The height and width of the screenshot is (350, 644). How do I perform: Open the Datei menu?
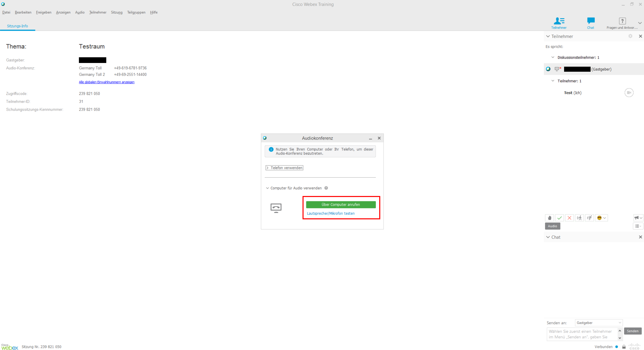click(x=6, y=12)
